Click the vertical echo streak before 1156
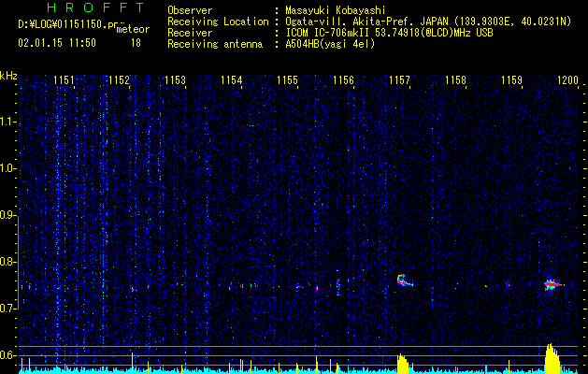 click(338, 287)
